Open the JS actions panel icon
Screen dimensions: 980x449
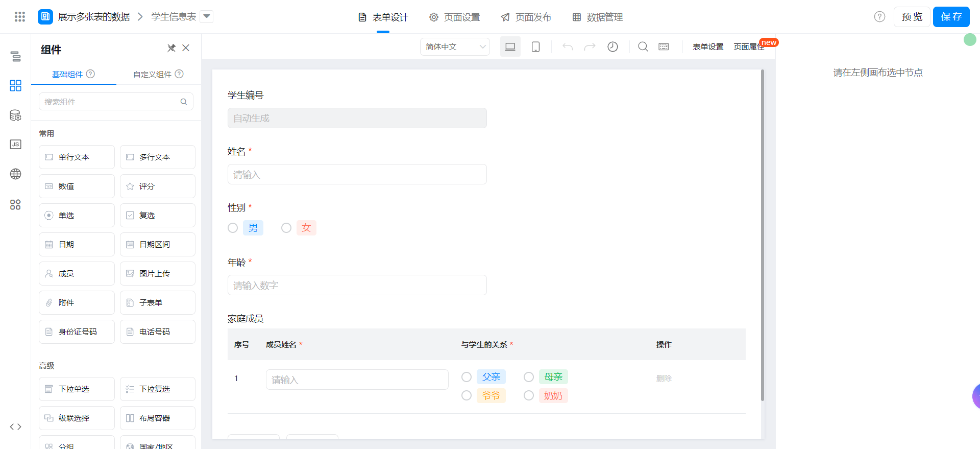coord(16,145)
